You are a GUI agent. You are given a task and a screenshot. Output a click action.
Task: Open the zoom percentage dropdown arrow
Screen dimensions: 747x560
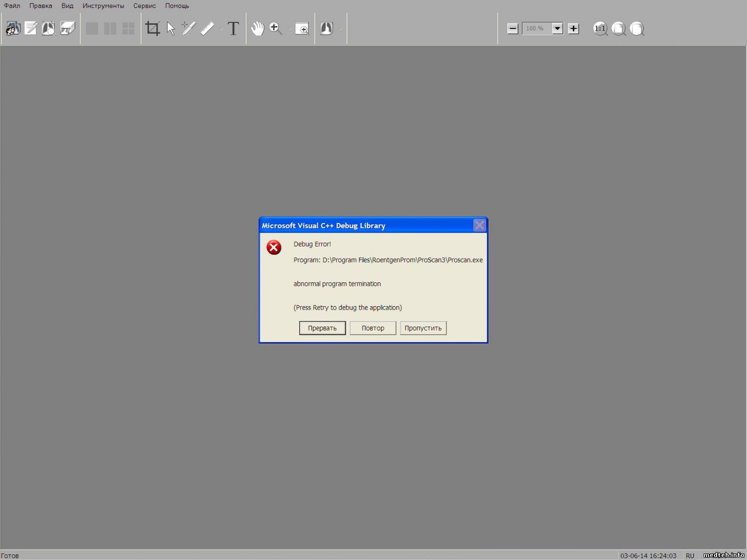(558, 28)
